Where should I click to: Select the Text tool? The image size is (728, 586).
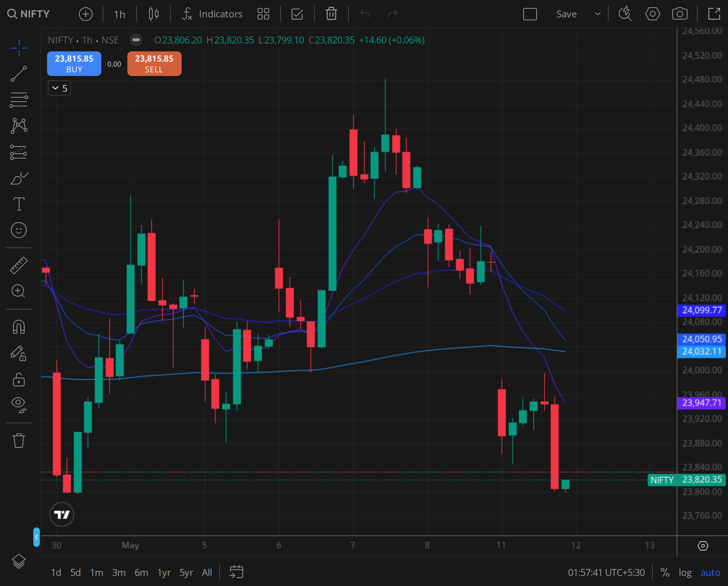point(19,204)
